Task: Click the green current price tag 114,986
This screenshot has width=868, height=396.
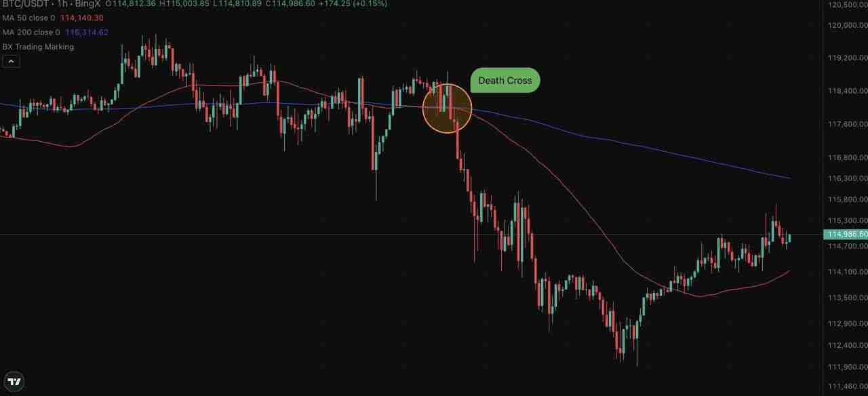Action: coord(845,235)
